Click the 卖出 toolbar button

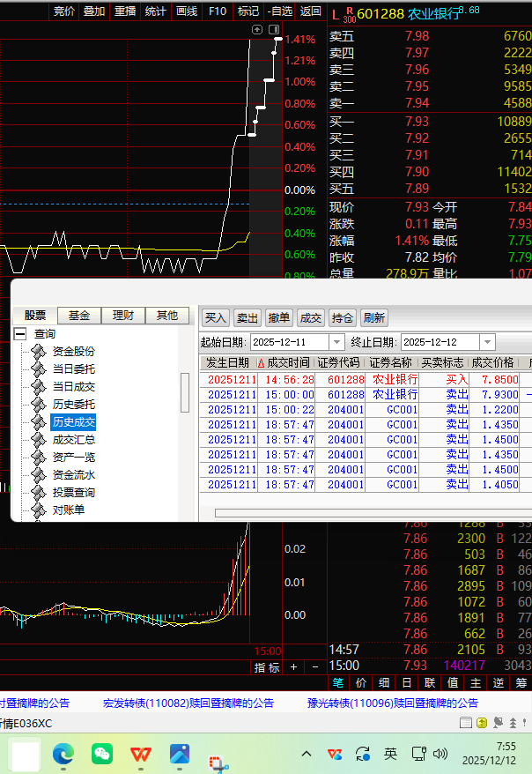point(247,318)
